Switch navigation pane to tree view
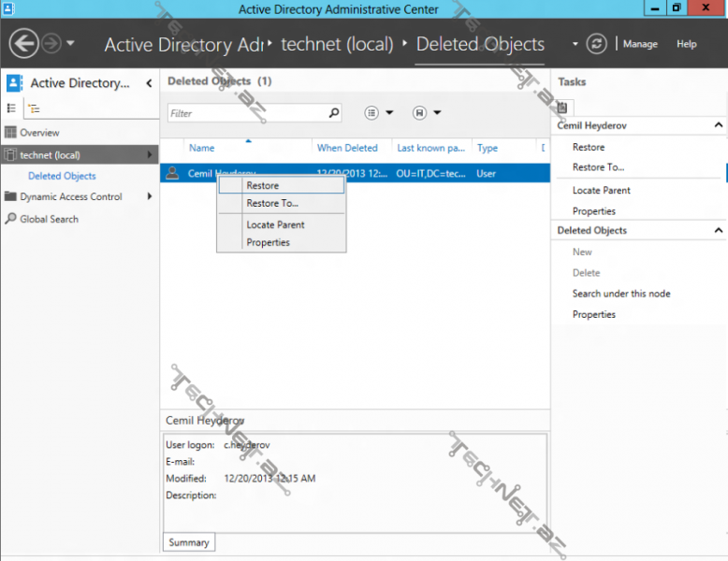The width and height of the screenshot is (728, 561). point(34,108)
